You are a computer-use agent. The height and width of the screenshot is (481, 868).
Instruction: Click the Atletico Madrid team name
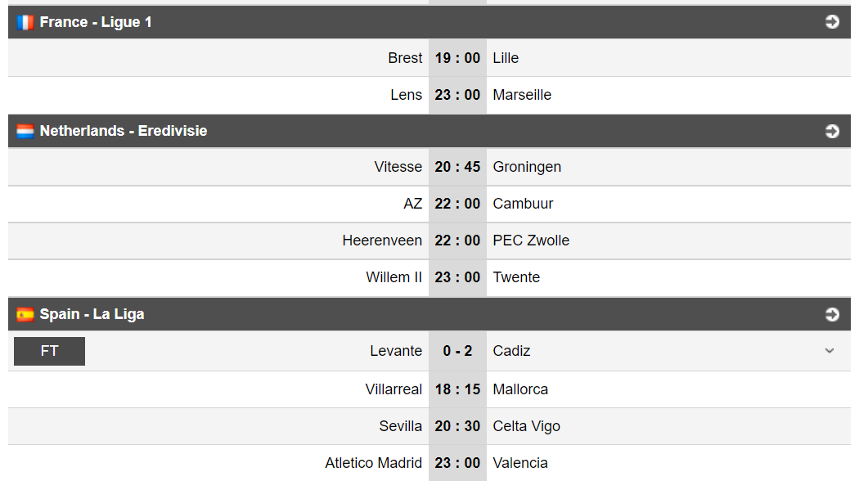point(373,463)
